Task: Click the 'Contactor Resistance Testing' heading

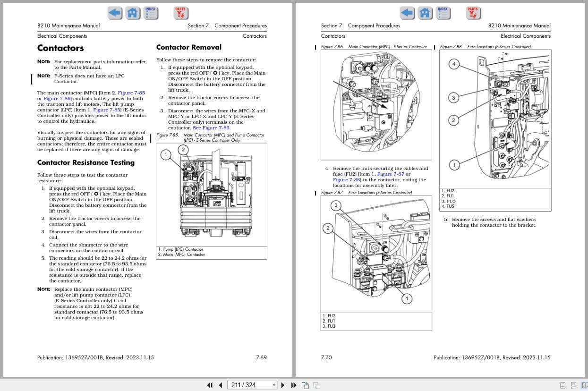Action: pyautogui.click(x=86, y=162)
